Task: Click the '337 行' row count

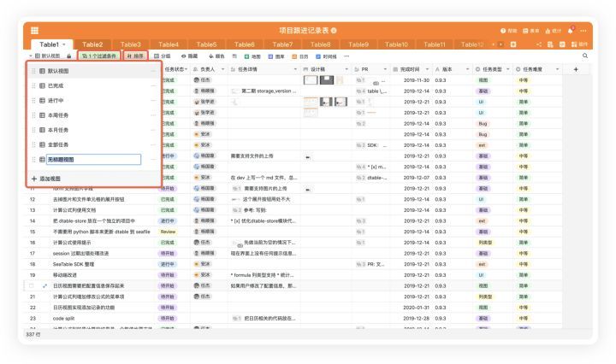Action: (x=33, y=335)
